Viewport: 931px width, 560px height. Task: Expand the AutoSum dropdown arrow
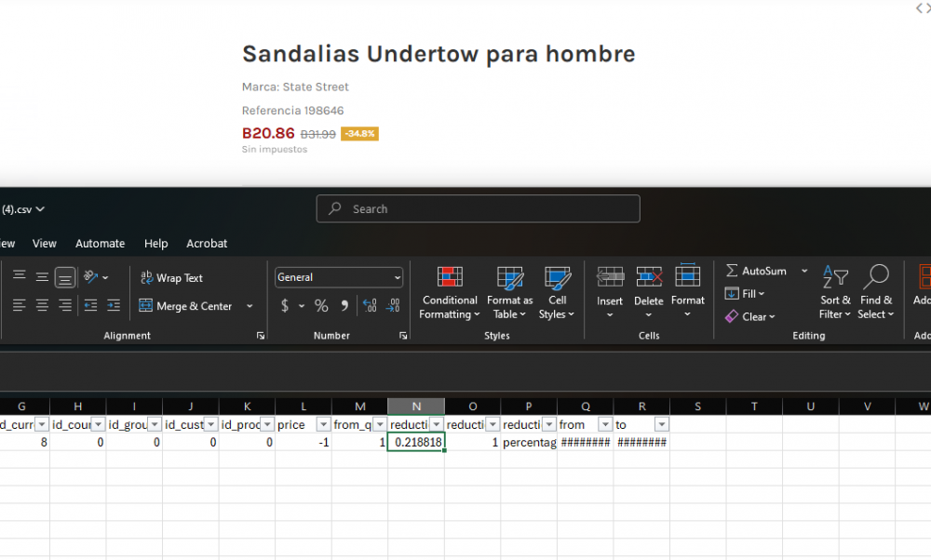804,271
